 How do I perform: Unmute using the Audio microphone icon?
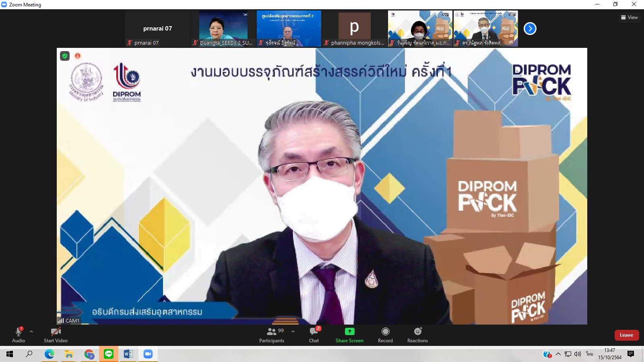(x=19, y=331)
